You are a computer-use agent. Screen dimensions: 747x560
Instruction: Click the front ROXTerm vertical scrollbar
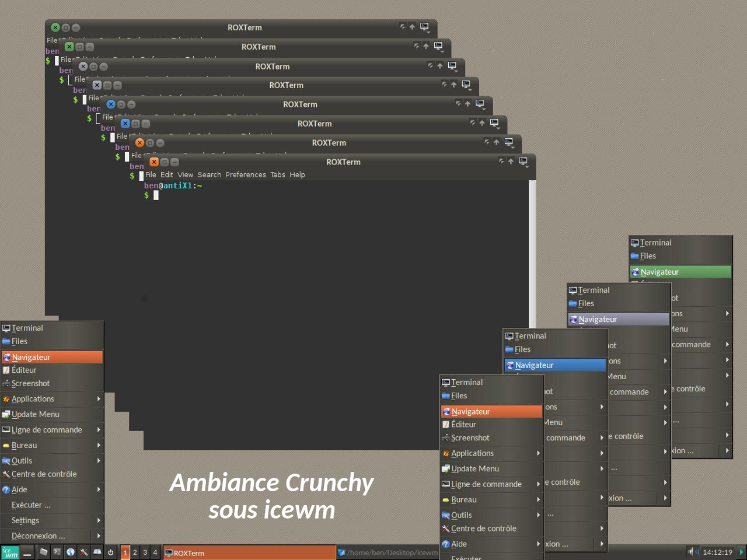click(x=532, y=254)
